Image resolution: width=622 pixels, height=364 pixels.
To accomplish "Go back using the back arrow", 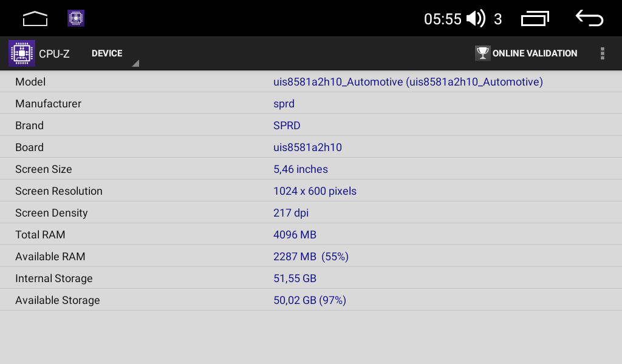I will coord(589,18).
